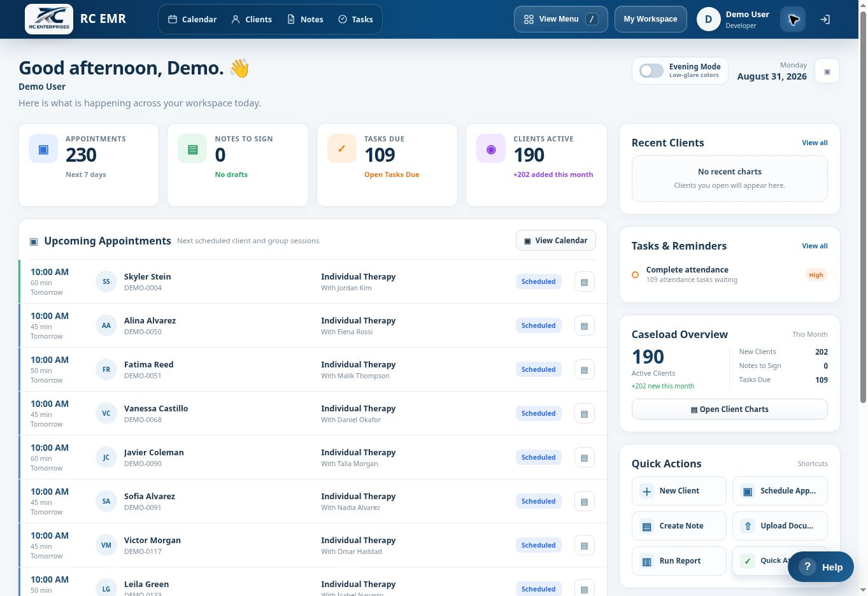Viewport: 868px width, 596px height.
Task: Open the note icon for Sofia Alvarez
Action: (x=584, y=501)
